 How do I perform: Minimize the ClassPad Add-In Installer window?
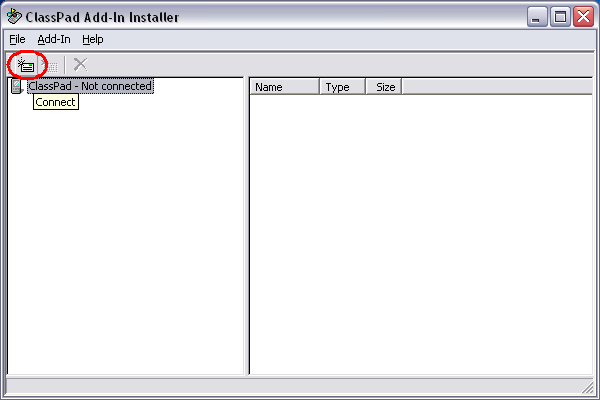(x=537, y=17)
